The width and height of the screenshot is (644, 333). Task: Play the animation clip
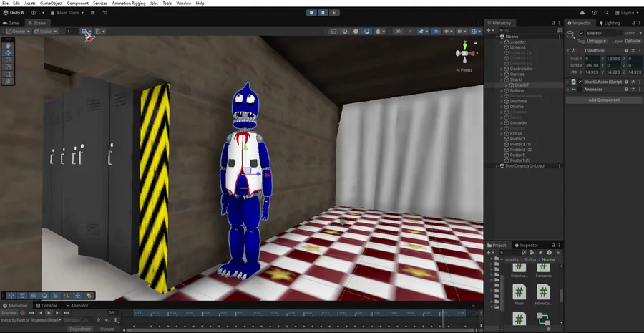tap(49, 313)
